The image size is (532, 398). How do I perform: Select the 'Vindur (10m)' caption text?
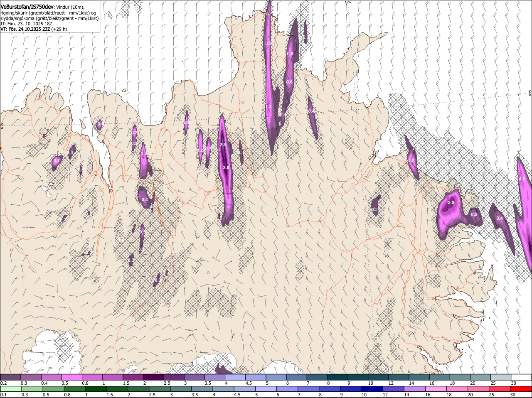point(70,7)
